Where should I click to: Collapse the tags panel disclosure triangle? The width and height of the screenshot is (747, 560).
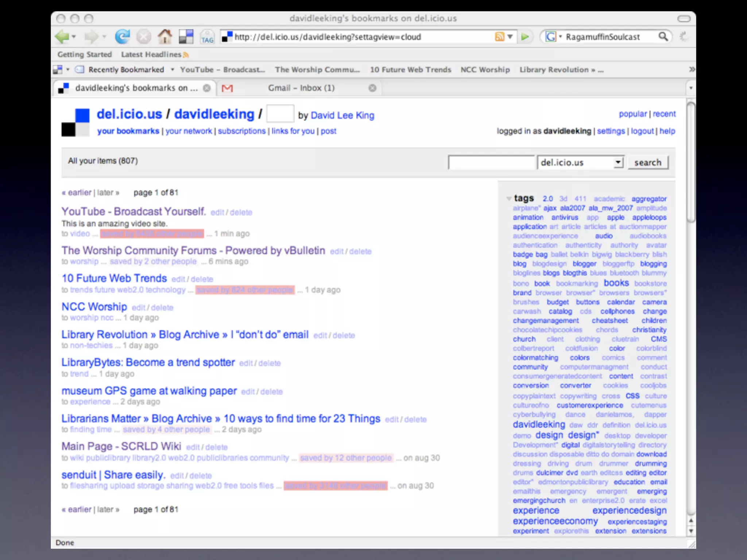(x=508, y=199)
